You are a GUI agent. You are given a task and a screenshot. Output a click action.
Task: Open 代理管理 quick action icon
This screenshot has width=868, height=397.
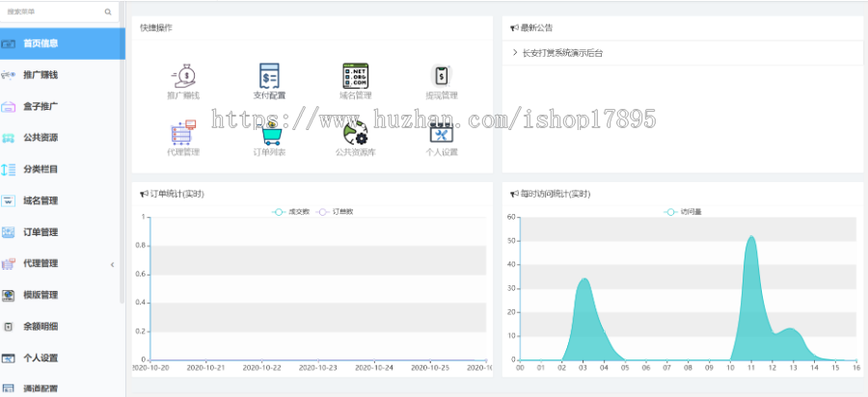[x=182, y=132]
